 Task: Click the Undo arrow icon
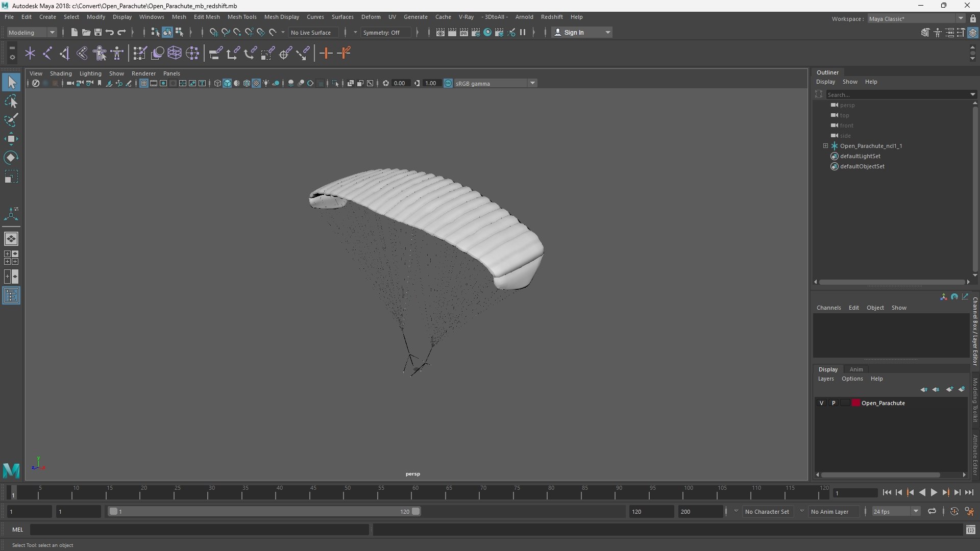[x=109, y=32]
